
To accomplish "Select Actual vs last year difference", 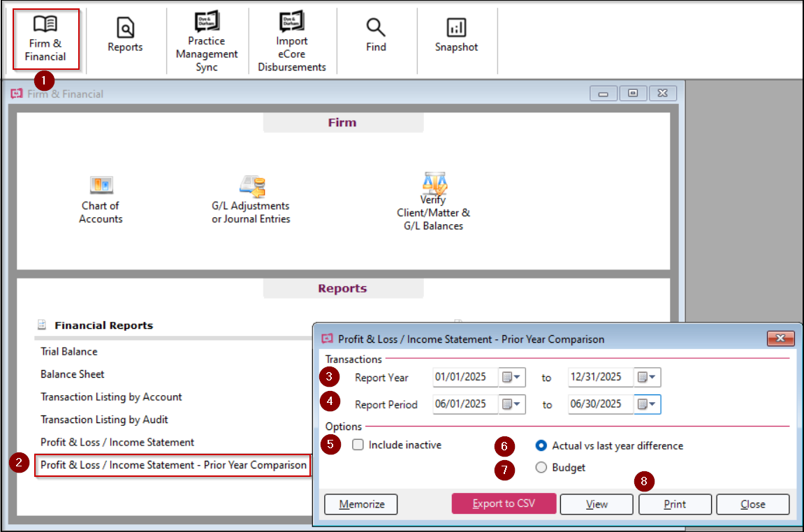I will point(541,445).
